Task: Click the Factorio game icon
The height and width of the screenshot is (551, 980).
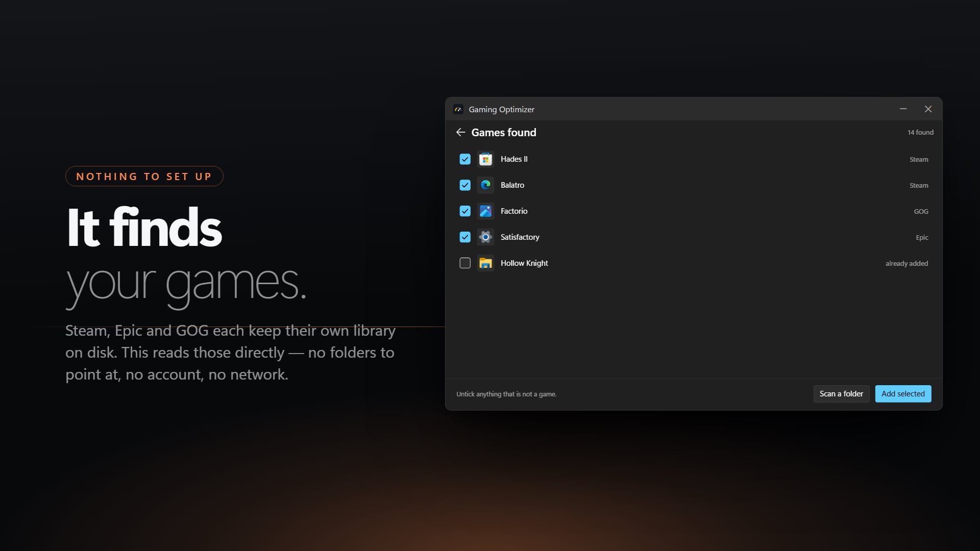Action: pyautogui.click(x=485, y=211)
